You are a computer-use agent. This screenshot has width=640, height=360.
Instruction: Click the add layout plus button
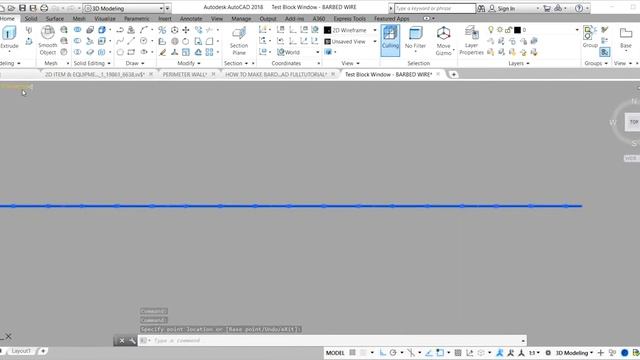(42, 351)
